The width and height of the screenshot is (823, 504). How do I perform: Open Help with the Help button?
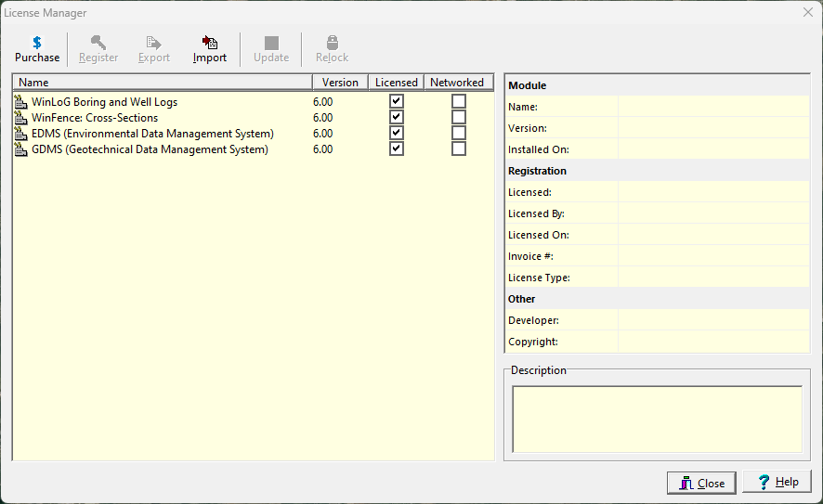coord(777,483)
